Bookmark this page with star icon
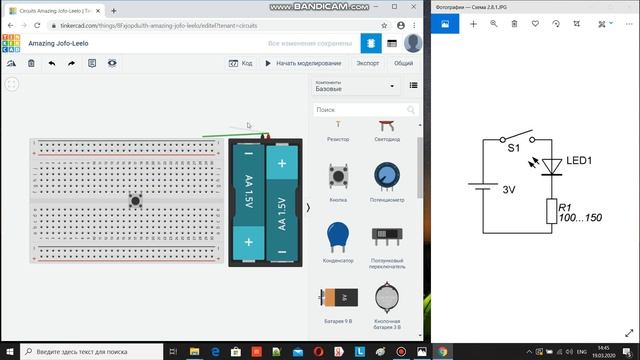 pos(384,25)
